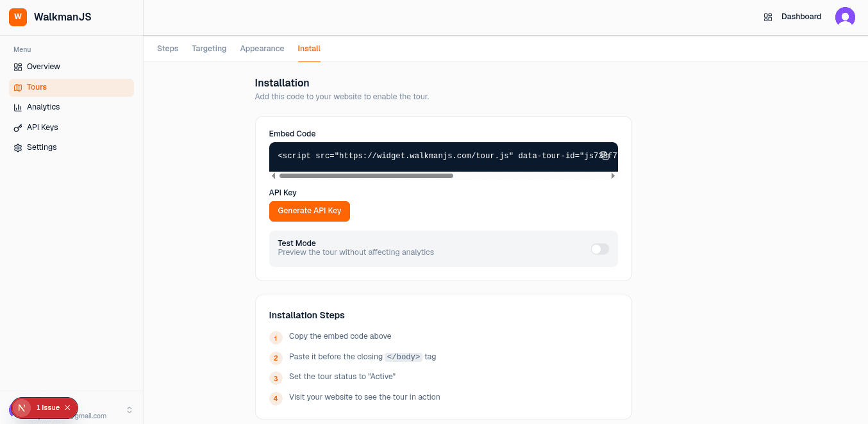This screenshot has width=868, height=424.
Task: Select the API Keys sidebar icon
Action: (18, 127)
